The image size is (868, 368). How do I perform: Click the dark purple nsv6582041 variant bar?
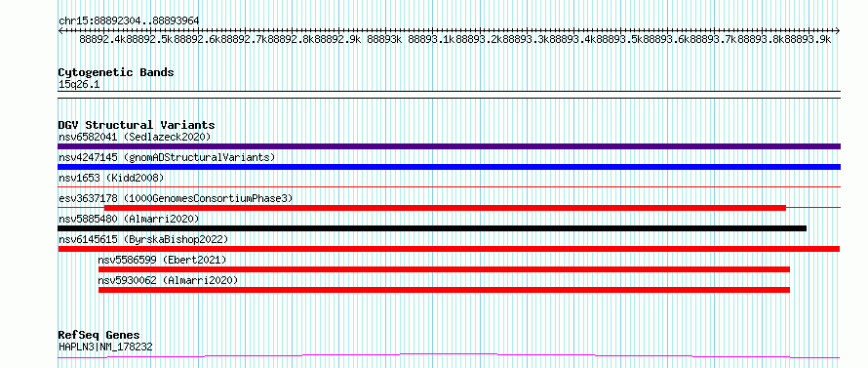(x=449, y=146)
